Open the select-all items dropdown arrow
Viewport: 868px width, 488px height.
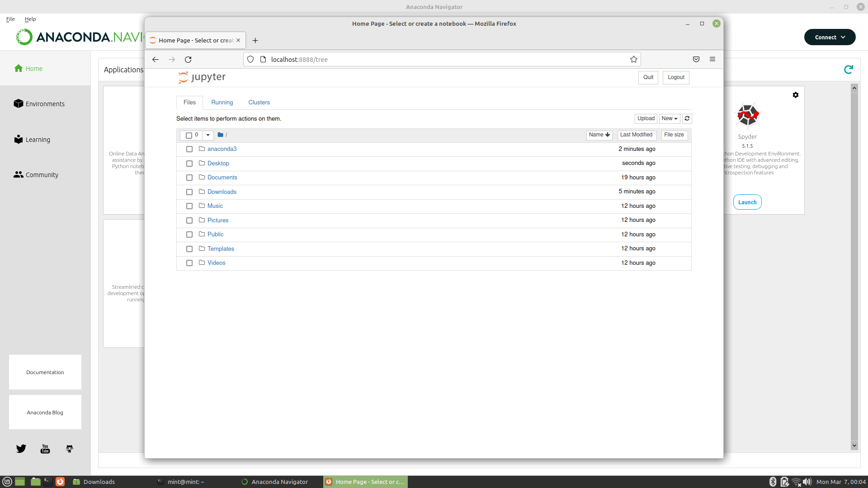coord(208,135)
